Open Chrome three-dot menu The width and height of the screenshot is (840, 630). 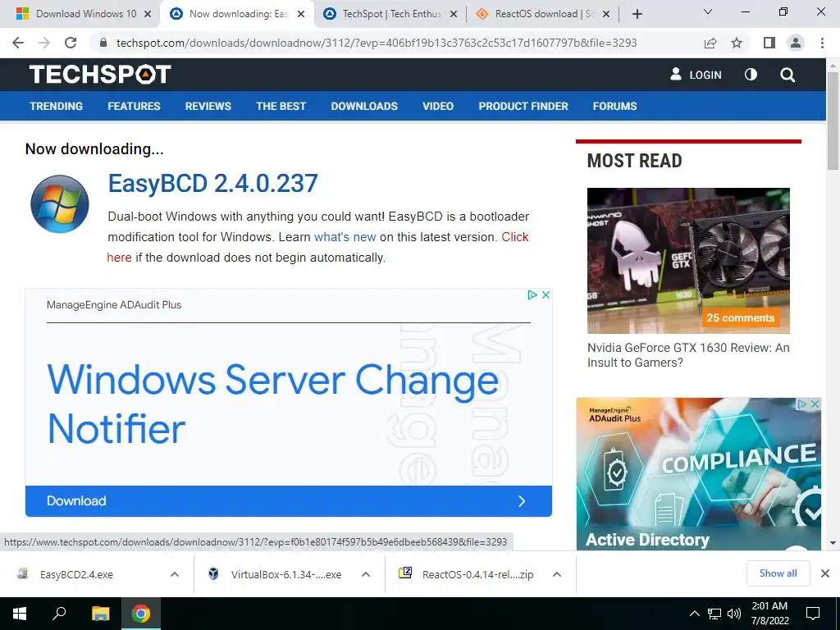822,43
